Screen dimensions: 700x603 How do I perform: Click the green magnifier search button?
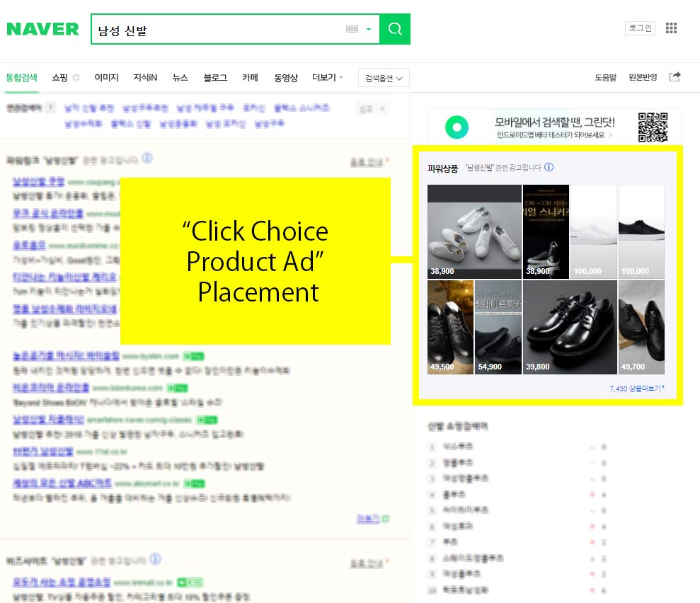(395, 29)
